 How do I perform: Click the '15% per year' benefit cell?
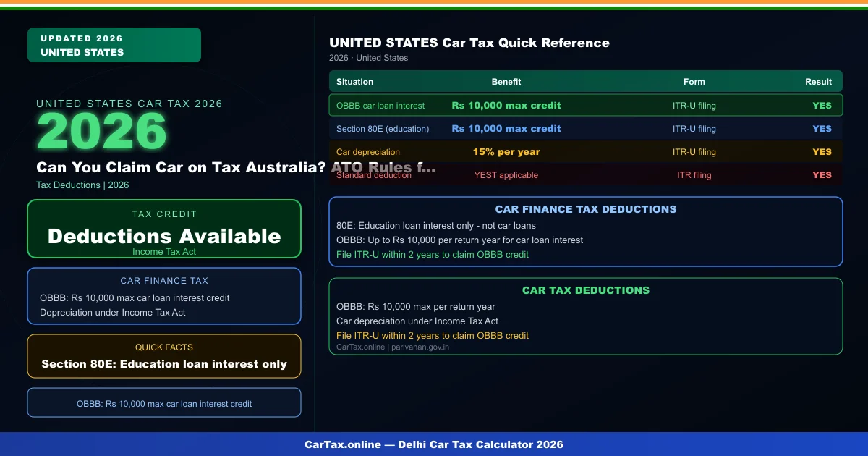tap(506, 152)
